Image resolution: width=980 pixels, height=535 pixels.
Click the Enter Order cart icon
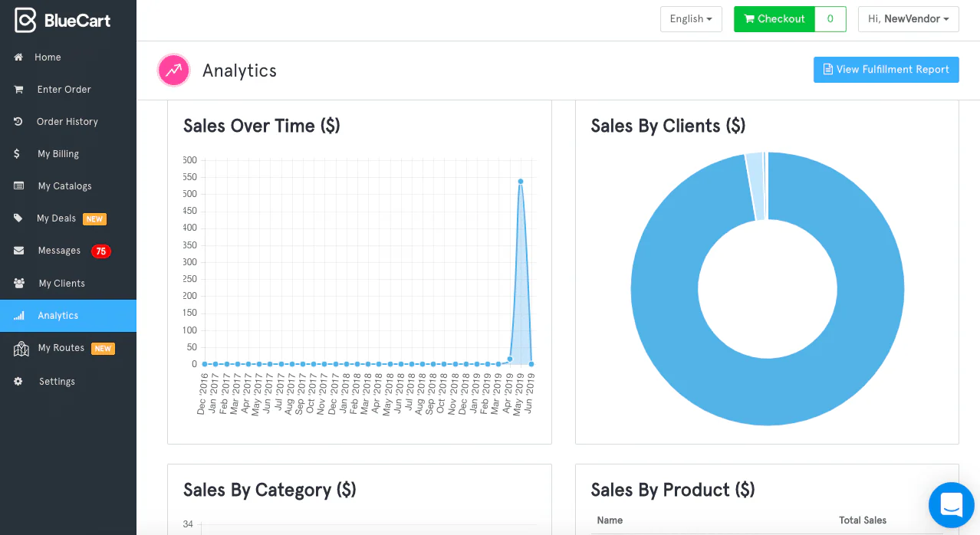coord(18,90)
